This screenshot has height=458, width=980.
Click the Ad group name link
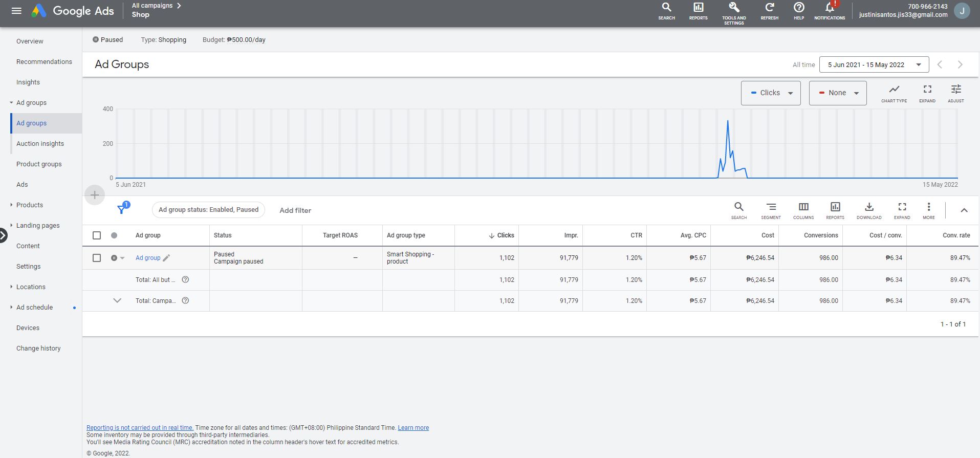click(148, 258)
